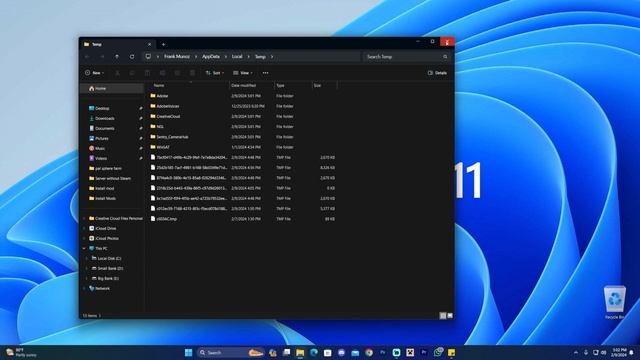Collapse the This PC tree node

tap(84, 249)
